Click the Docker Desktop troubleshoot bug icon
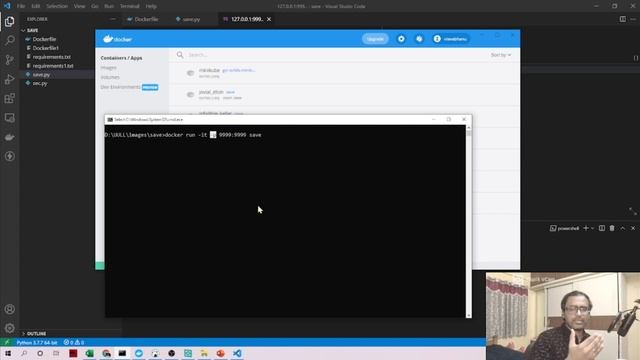The height and width of the screenshot is (360, 640). [419, 39]
